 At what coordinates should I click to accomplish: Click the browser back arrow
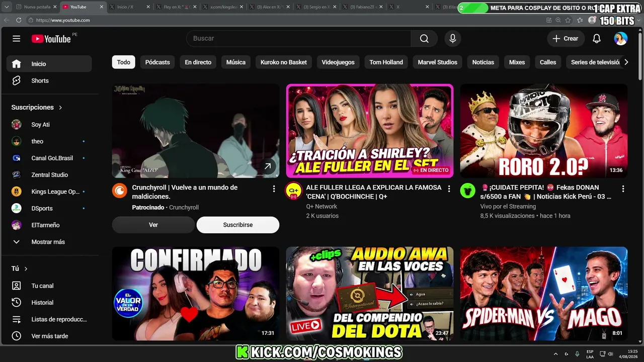pos(7,20)
